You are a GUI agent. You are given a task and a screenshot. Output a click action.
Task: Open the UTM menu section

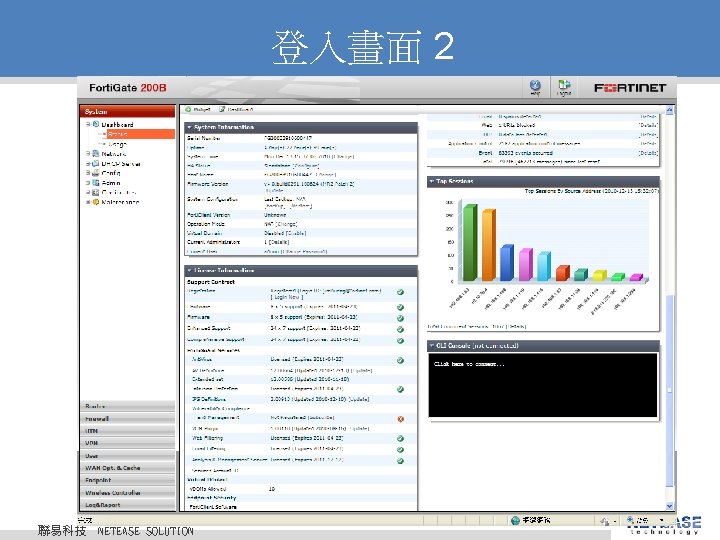(128, 431)
